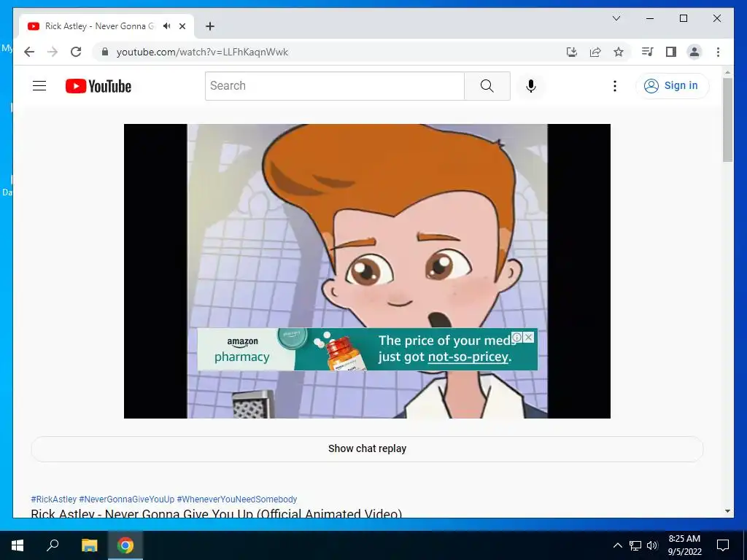The width and height of the screenshot is (747, 560).
Task: Click the amazon pharmacy logo in ad
Action: (242, 349)
